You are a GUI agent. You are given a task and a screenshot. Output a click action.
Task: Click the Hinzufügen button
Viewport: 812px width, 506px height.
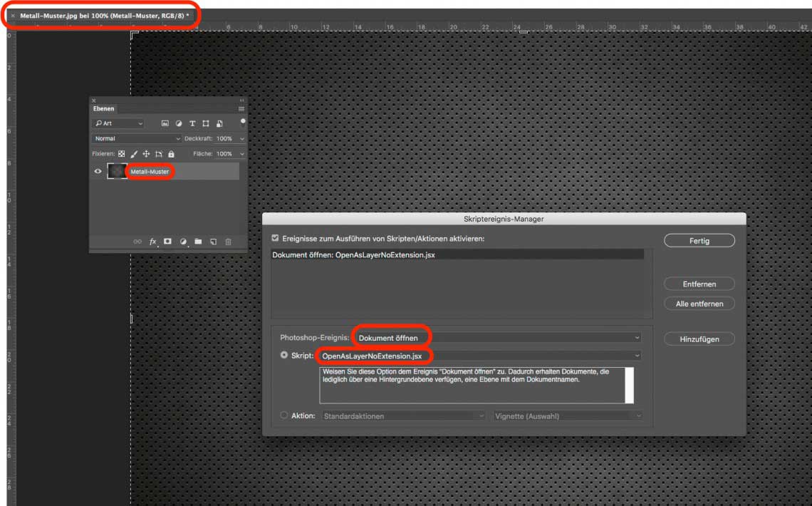(x=699, y=339)
